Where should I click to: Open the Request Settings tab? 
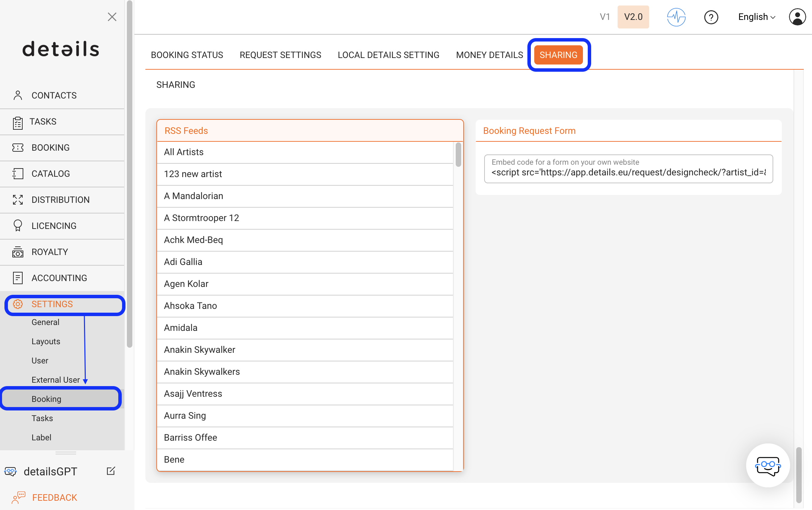coord(280,55)
